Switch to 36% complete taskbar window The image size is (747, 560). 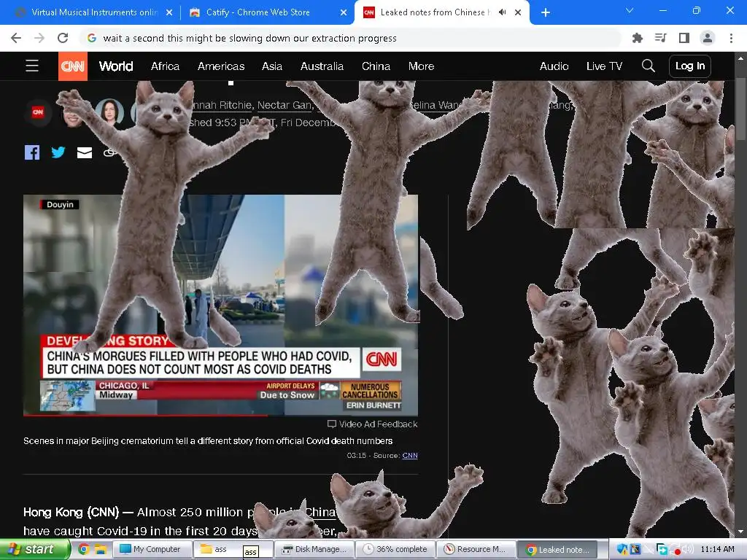(395, 549)
